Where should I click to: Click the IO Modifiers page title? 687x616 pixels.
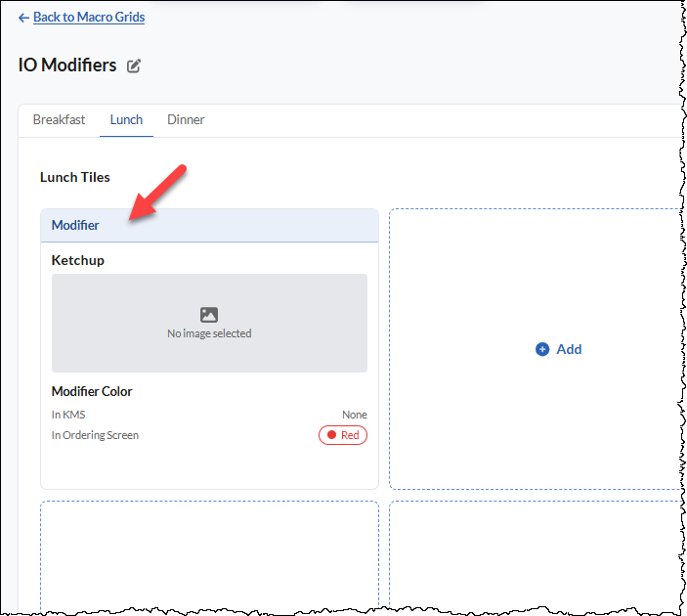click(67, 65)
